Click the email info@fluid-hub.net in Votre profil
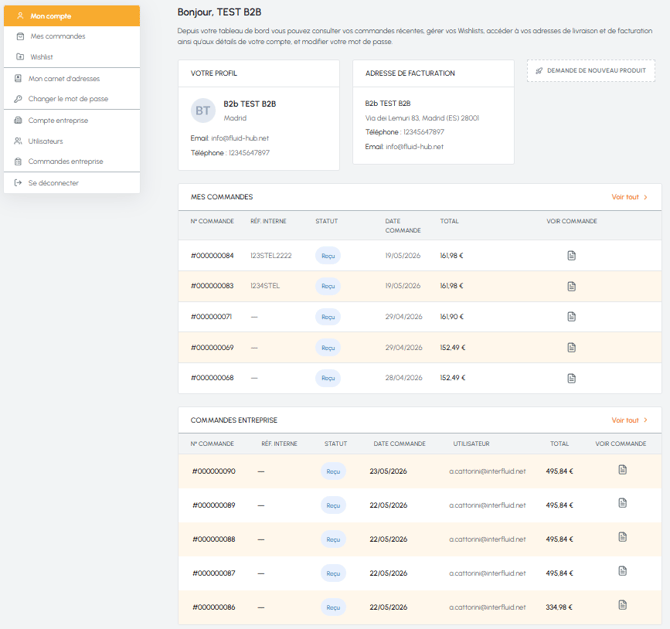This screenshot has height=629, width=670. pyautogui.click(x=240, y=138)
